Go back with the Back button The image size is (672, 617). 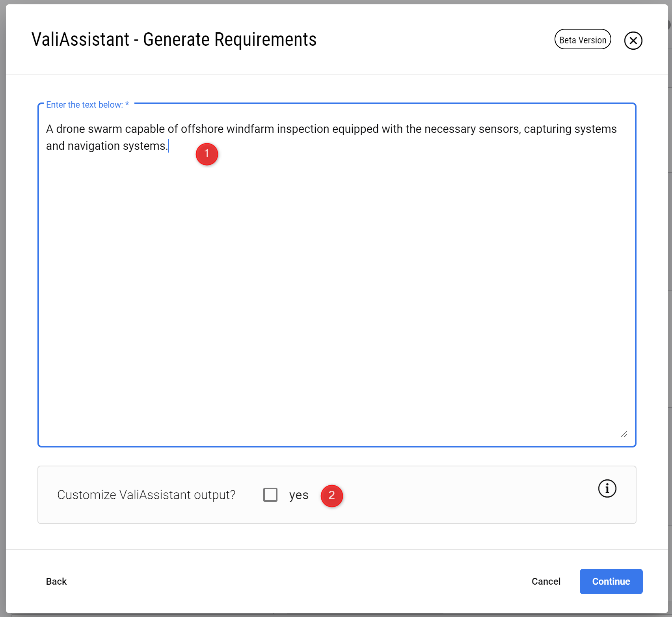click(x=56, y=581)
